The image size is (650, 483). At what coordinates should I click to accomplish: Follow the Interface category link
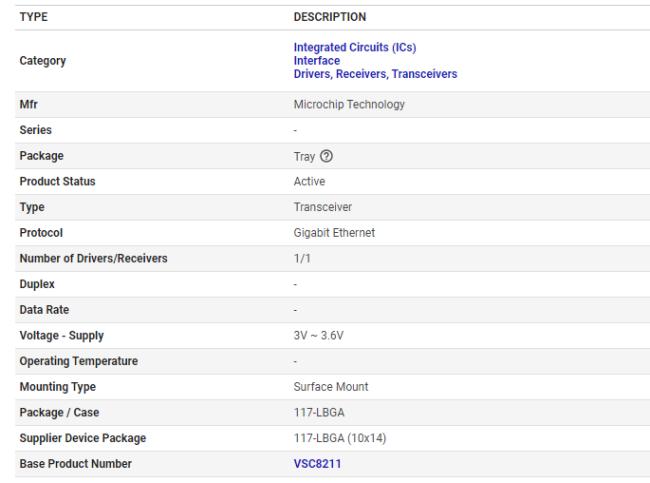coord(317,60)
